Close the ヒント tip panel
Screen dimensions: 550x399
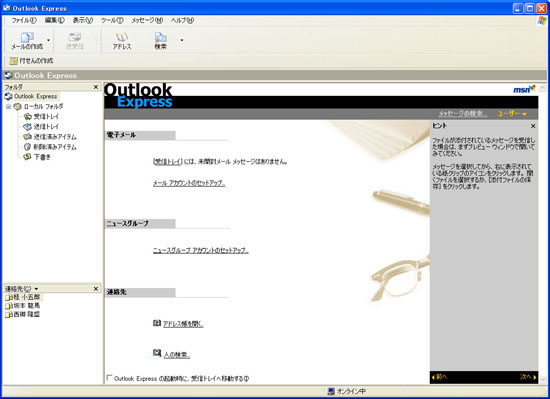(x=533, y=126)
